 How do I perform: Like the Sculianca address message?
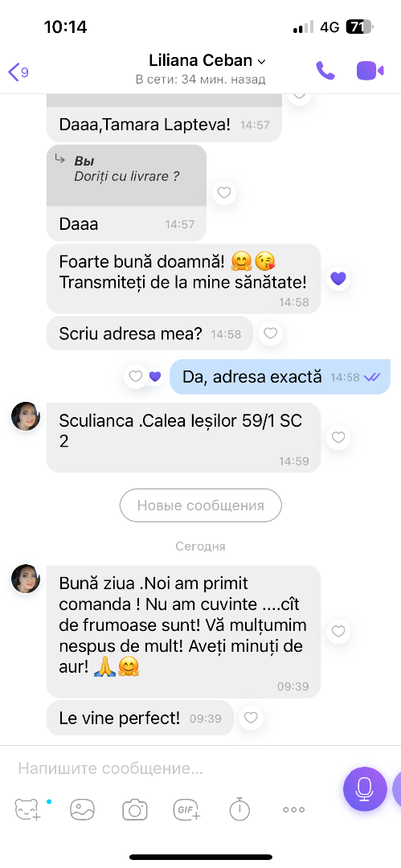[338, 437]
